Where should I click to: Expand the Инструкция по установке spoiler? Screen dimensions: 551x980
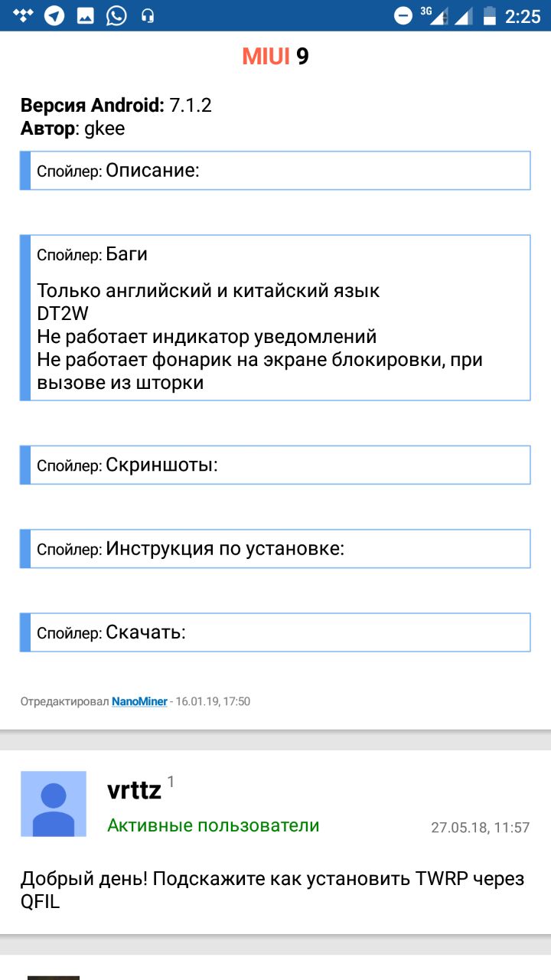(275, 549)
